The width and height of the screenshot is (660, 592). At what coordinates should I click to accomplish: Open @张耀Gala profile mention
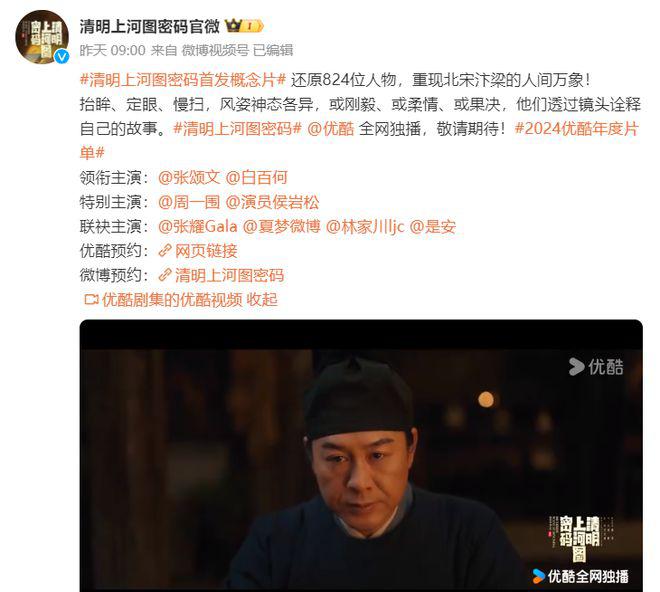(197, 227)
